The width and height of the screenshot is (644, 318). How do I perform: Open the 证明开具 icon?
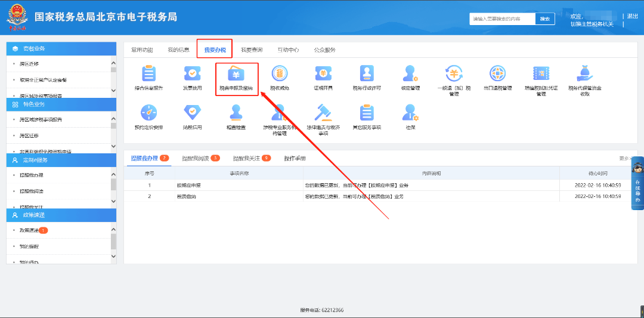(x=323, y=74)
